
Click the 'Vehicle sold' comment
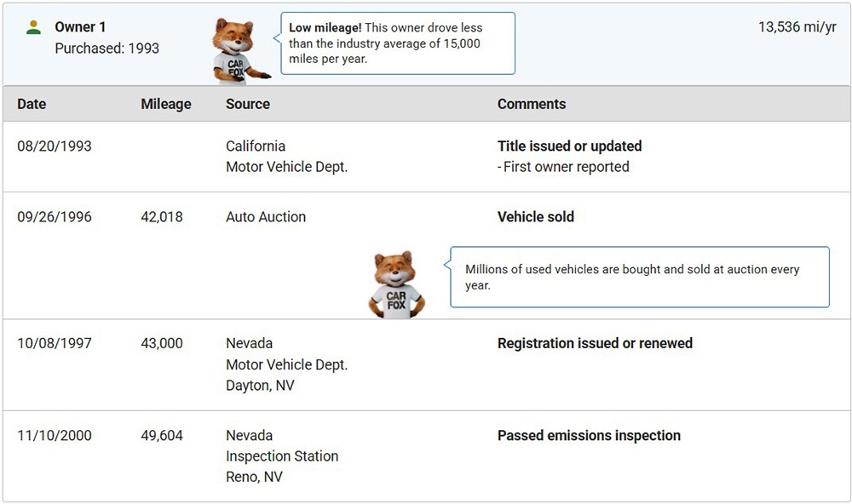pyautogui.click(x=536, y=217)
